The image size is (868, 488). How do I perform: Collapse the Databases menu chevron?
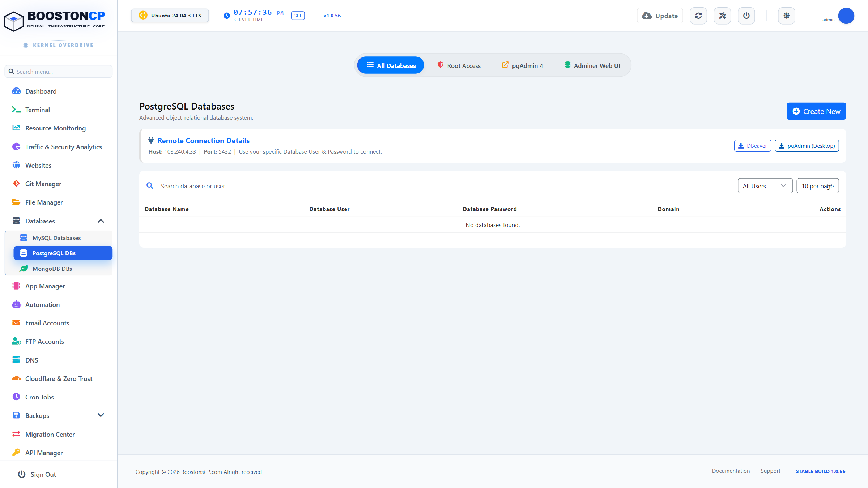tap(101, 221)
